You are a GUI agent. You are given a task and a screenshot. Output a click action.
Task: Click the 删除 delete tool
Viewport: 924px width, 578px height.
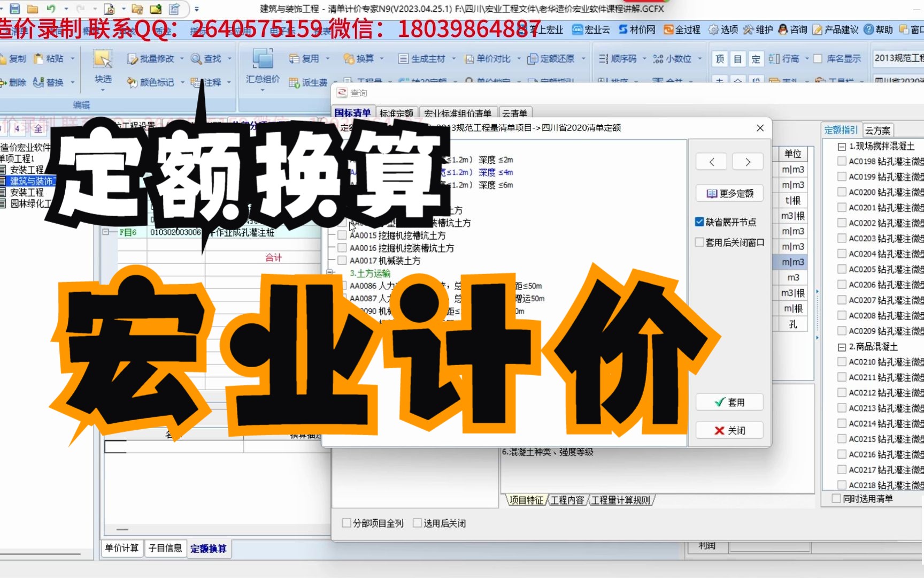pyautogui.click(x=13, y=82)
